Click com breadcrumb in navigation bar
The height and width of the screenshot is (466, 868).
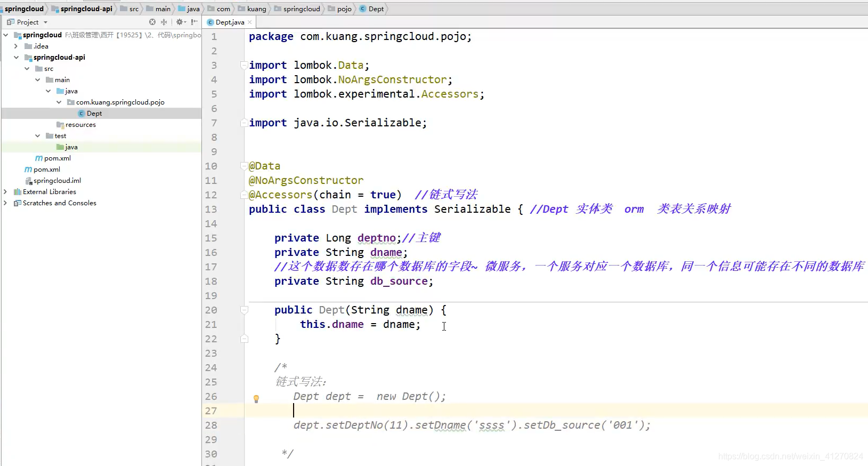coord(219,9)
